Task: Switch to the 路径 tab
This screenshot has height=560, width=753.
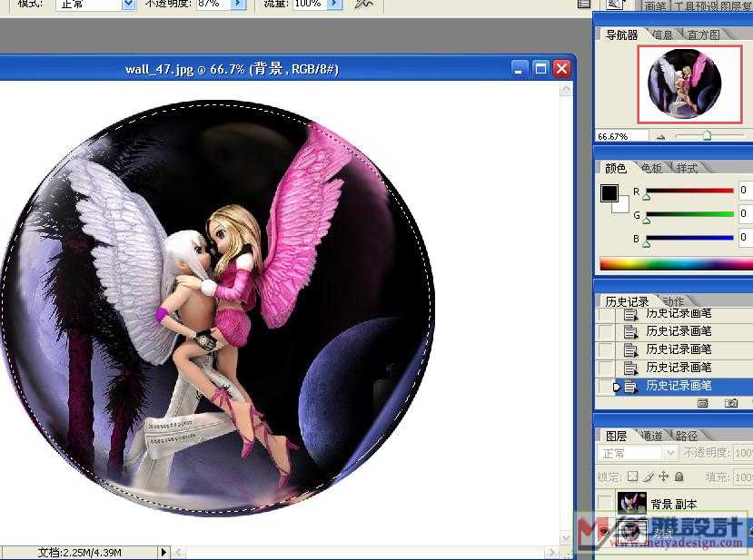Action: (x=687, y=436)
